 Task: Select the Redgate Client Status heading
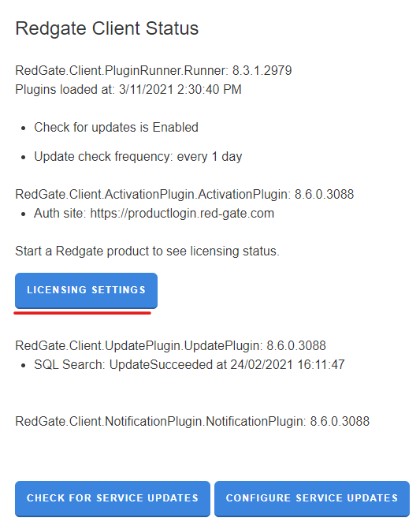tap(107, 28)
